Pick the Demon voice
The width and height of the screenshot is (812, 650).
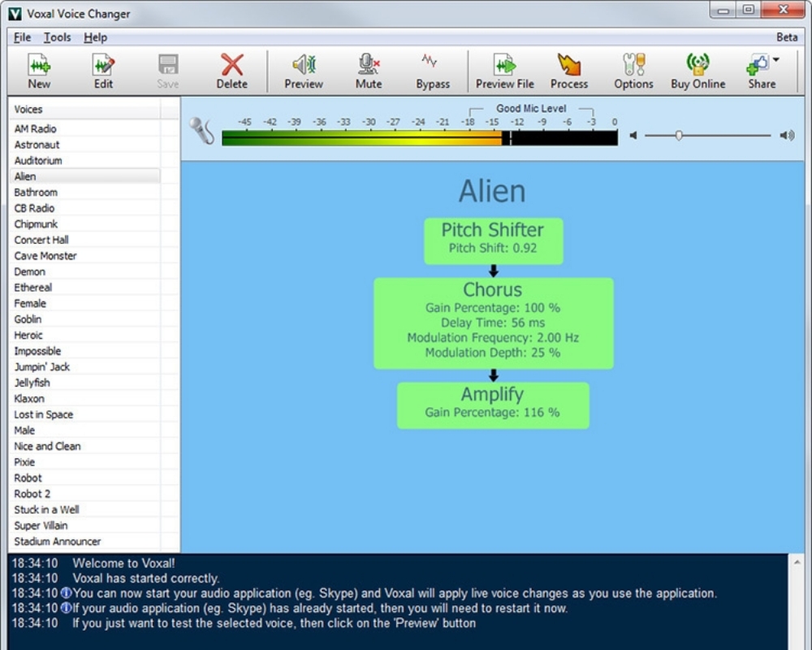coord(85,271)
